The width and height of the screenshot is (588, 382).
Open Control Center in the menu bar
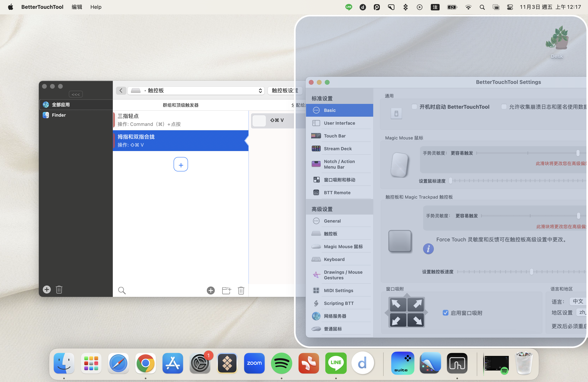click(510, 7)
